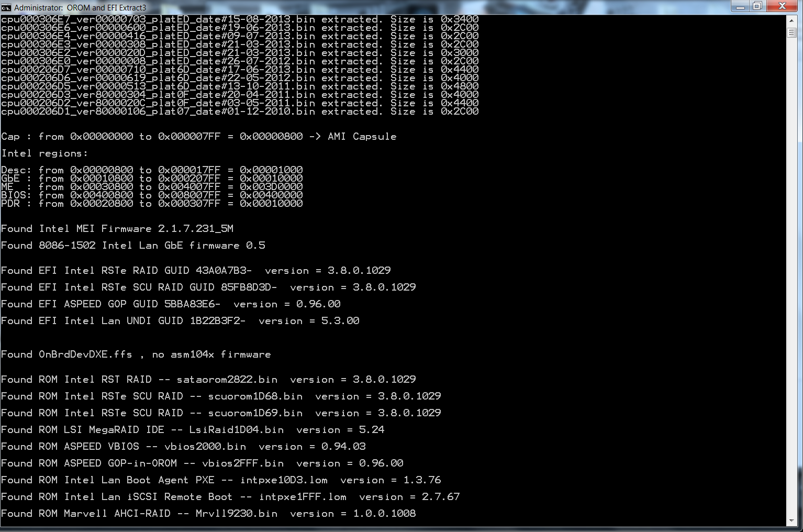Click ROM Intel Lan Boot Agent PXE line
This screenshot has height=532, width=803.
[221, 480]
